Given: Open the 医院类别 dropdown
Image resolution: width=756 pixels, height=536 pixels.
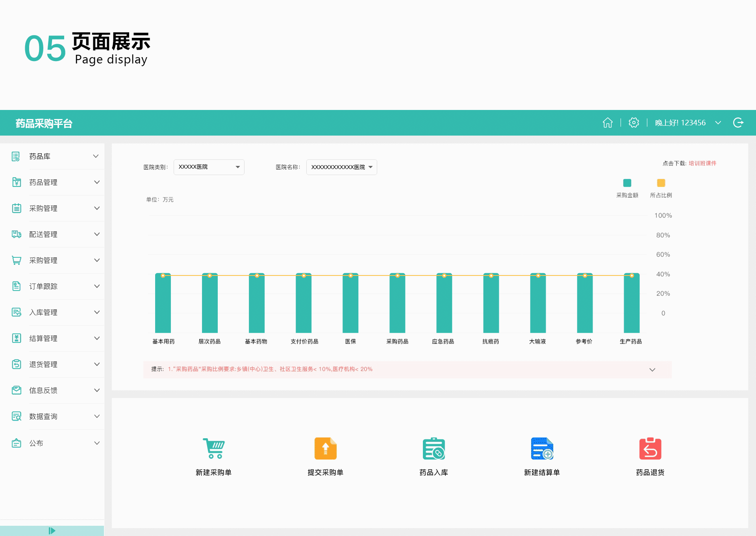Looking at the screenshot, I should [x=208, y=167].
